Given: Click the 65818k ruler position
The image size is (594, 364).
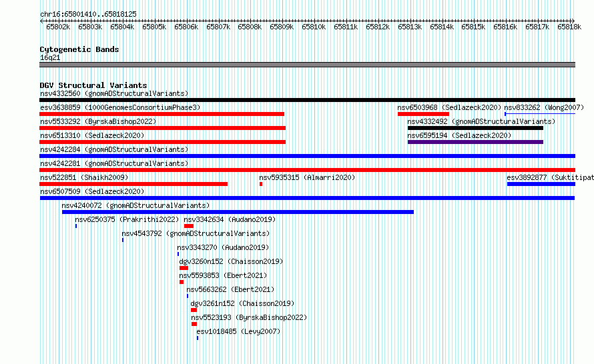Looking at the screenshot, I should point(569,27).
